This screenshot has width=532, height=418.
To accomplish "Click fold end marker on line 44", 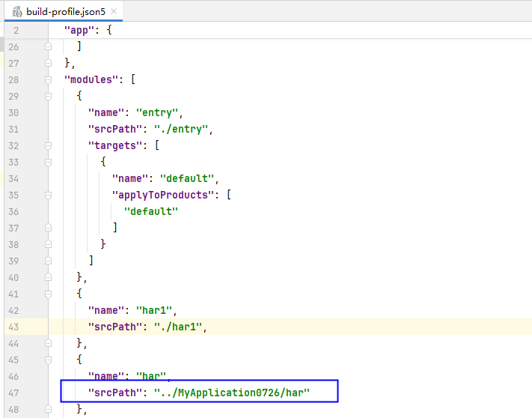I will coord(49,342).
